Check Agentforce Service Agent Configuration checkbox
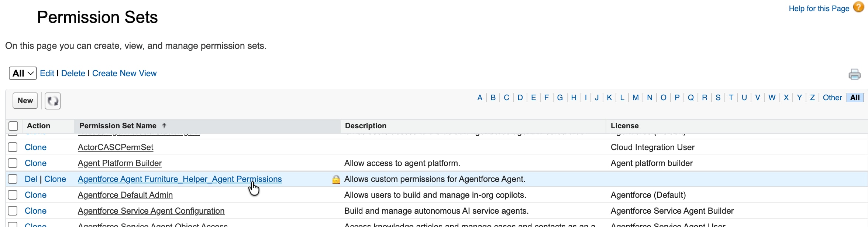Screen dimensions: 868x227 pyautogui.click(x=13, y=211)
